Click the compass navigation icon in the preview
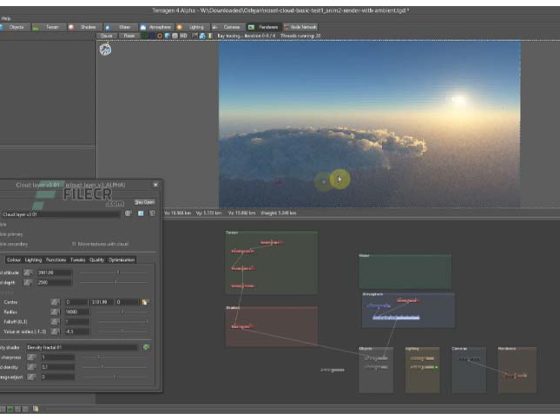Image resolution: width=560 pixels, height=420 pixels. coord(105,49)
